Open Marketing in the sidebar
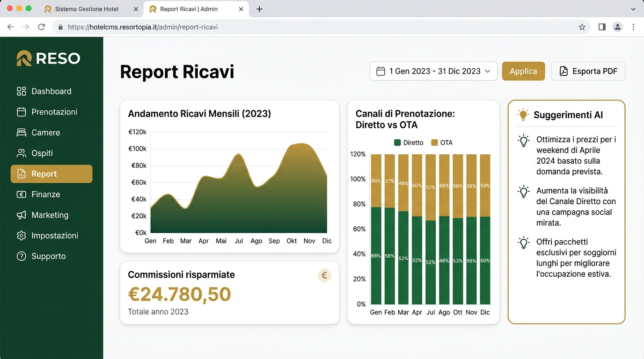This screenshot has height=359, width=644. (x=51, y=215)
